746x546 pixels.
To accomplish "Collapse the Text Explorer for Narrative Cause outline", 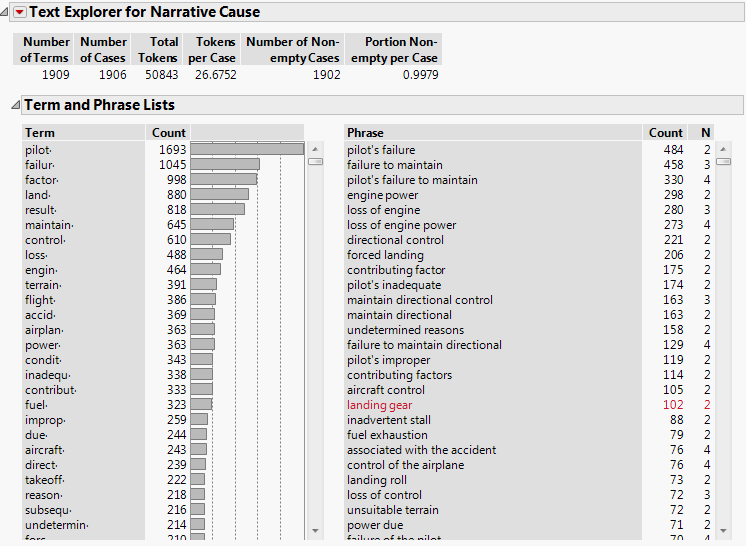I will [6, 13].
